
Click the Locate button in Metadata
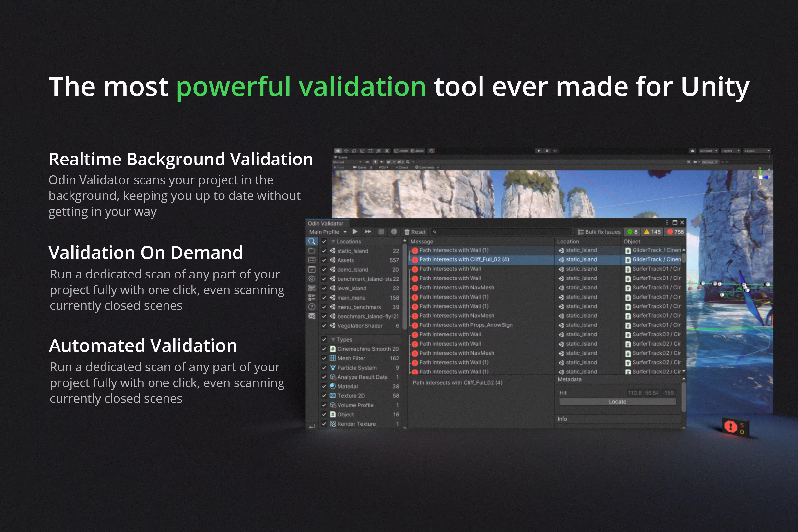click(x=618, y=402)
